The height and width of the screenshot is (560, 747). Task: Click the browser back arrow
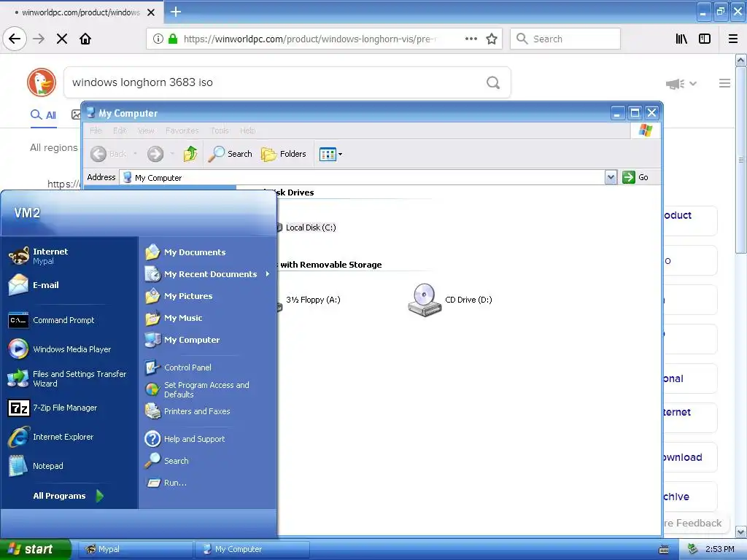click(15, 39)
